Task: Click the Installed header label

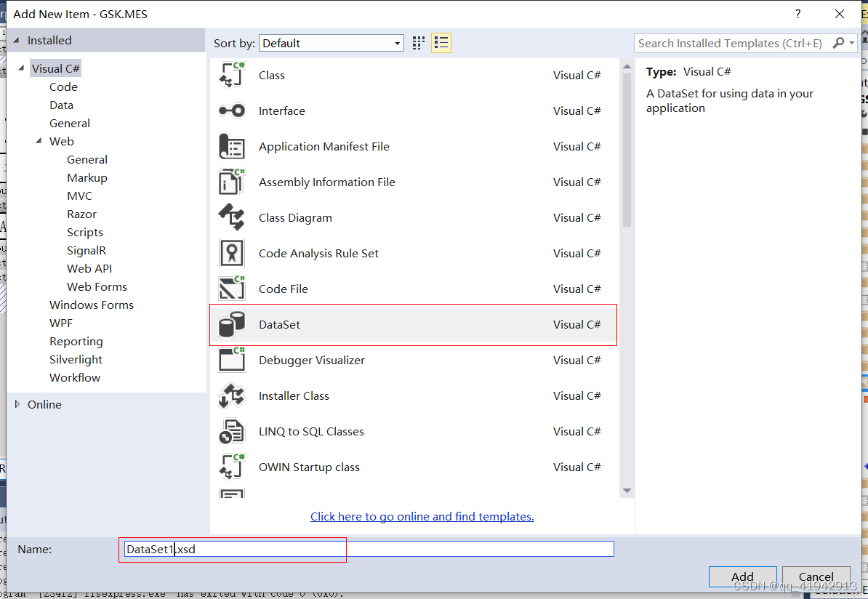Action: tap(49, 41)
